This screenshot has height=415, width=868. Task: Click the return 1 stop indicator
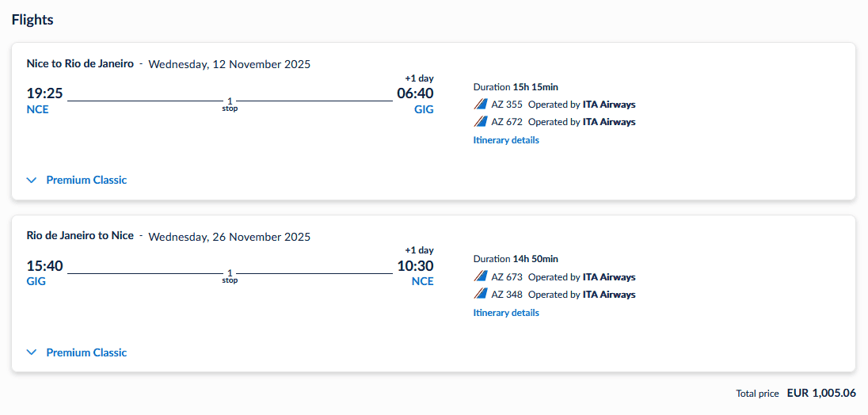point(230,277)
